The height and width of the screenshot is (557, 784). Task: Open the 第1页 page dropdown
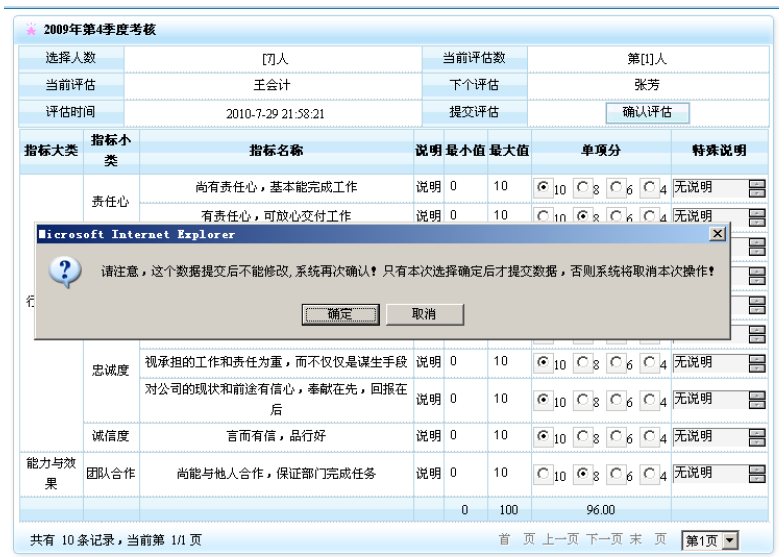pyautogui.click(x=710, y=540)
